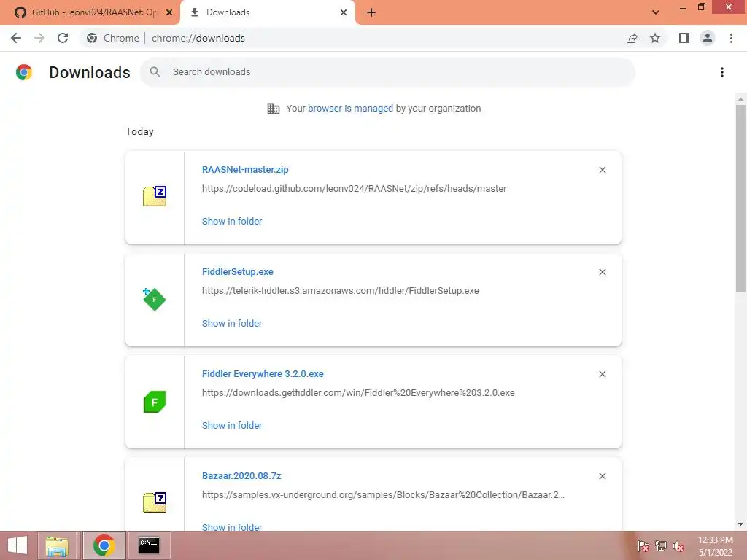Close the GitHub RAASNet tab
This screenshot has width=747, height=560.
[169, 12]
